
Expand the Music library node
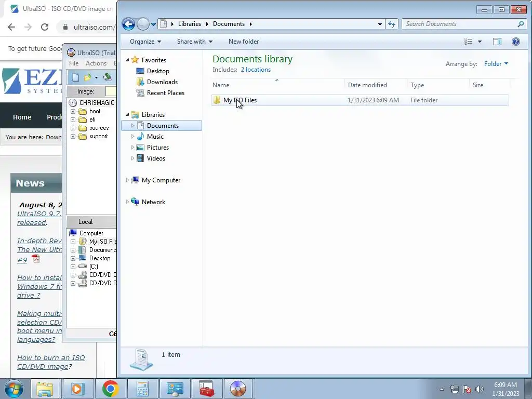pyautogui.click(x=132, y=137)
